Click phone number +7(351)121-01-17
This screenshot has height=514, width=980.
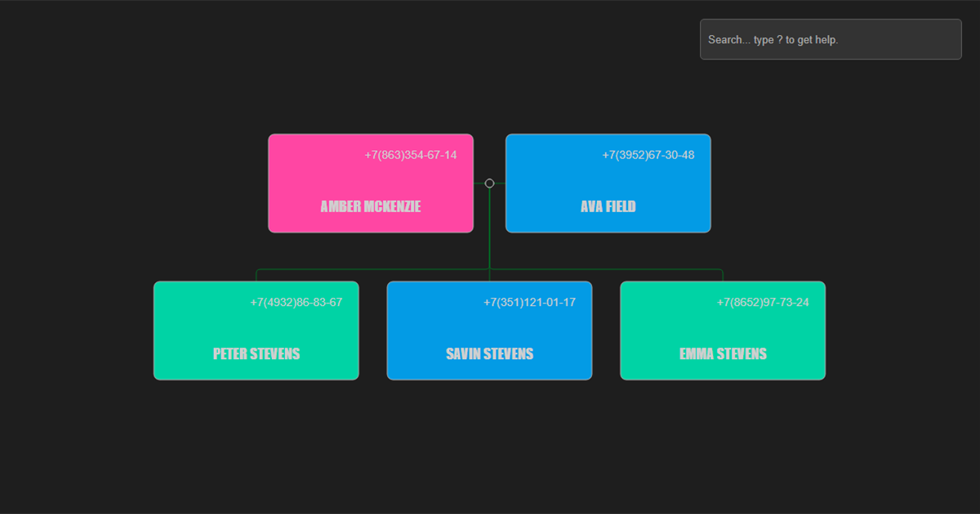[x=529, y=303]
